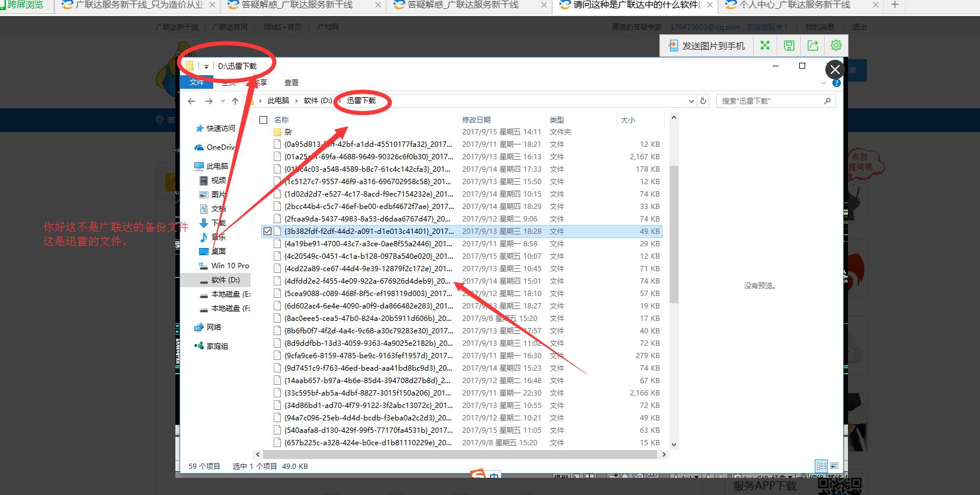The width and height of the screenshot is (980, 495).
Task: Click the vertical scrollbar thumb of the file list
Action: [x=674, y=234]
